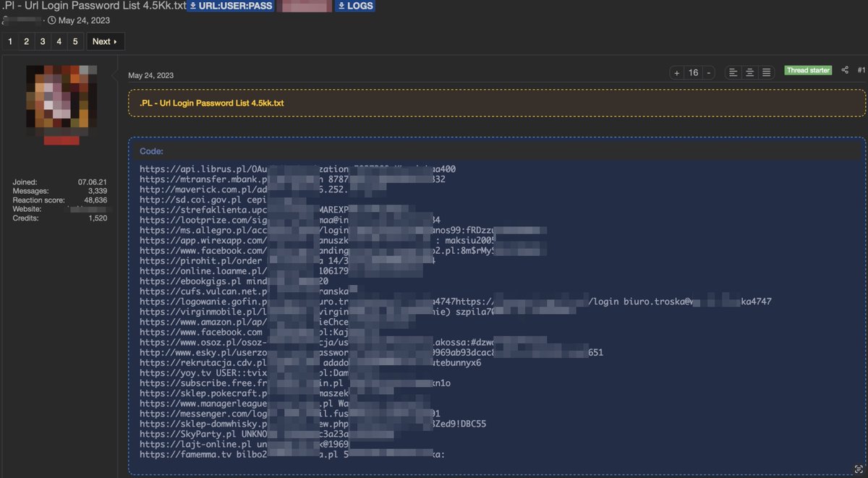The height and width of the screenshot is (478, 868).
Task: Click the Thread starter badge
Action: coord(808,70)
